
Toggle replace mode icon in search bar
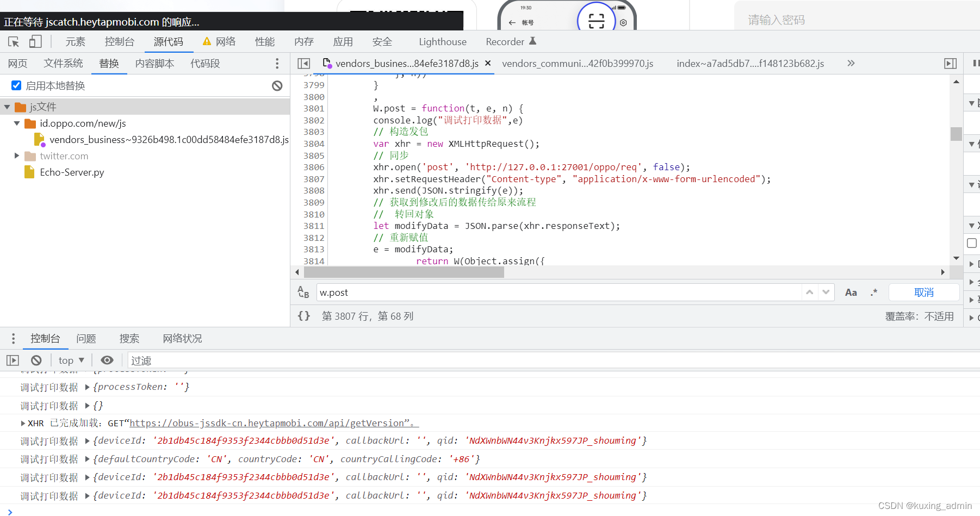click(x=303, y=293)
